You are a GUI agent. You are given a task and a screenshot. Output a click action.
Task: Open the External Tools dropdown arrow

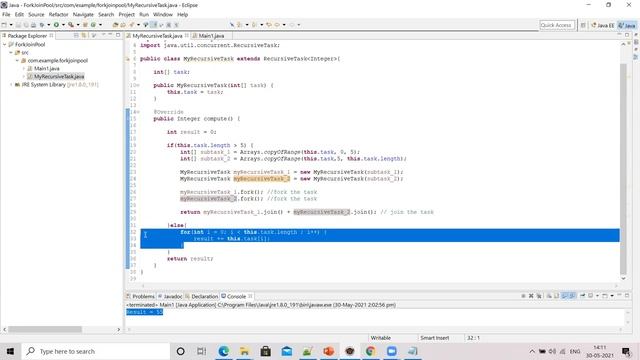click(78, 25)
